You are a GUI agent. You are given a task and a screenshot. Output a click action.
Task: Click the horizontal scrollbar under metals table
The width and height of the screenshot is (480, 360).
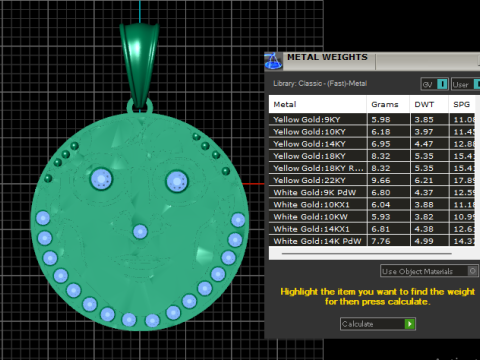[x=367, y=254]
